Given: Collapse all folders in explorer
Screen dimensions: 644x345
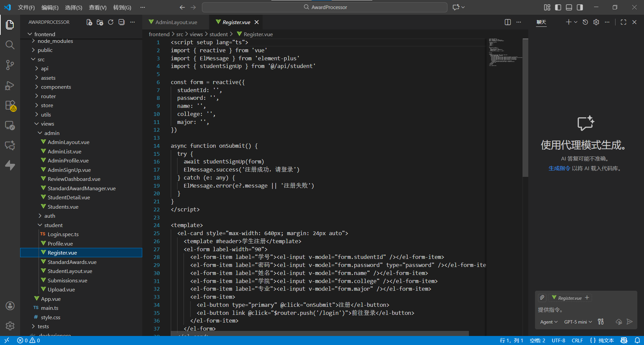Looking at the screenshot, I should [121, 22].
